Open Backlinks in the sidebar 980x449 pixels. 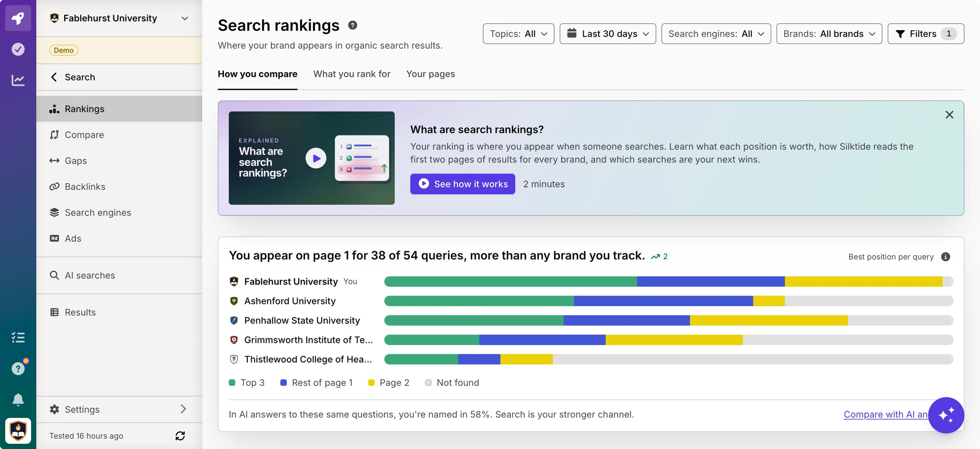point(119,186)
